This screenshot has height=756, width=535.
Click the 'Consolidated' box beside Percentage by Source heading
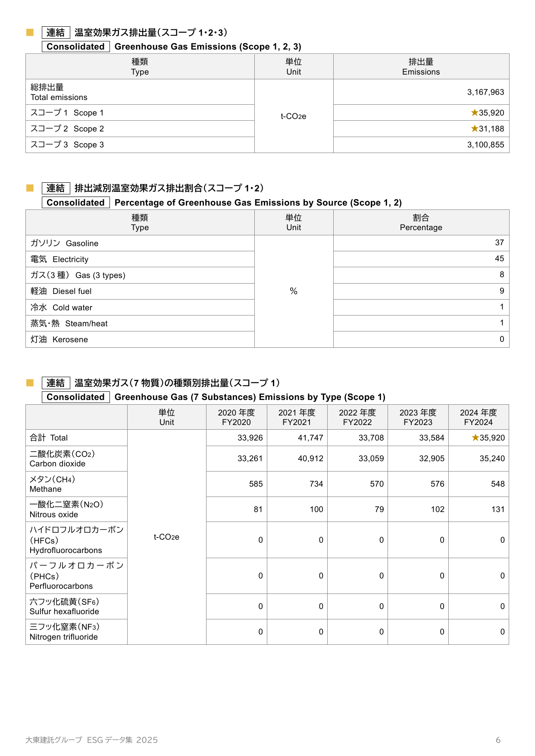[x=76, y=203]
